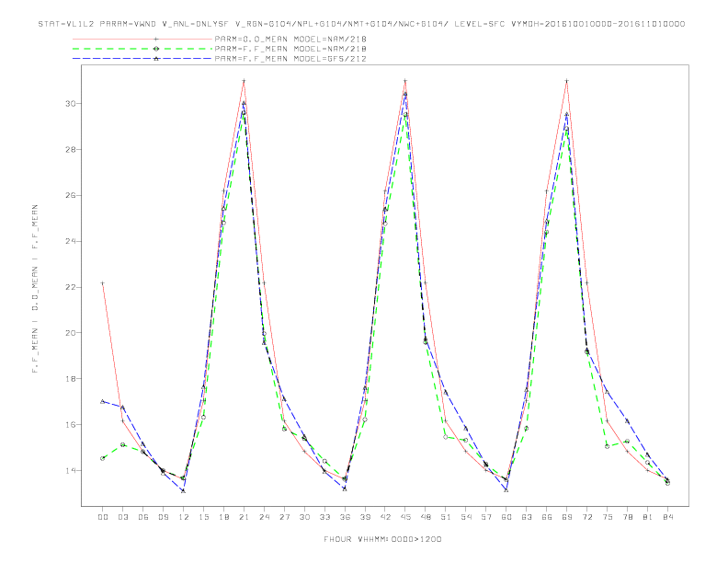Select legend text PARM=F.F_MEAN MODEL=NAM/218
Viewport: 728px width, 563px height.
(x=290, y=49)
